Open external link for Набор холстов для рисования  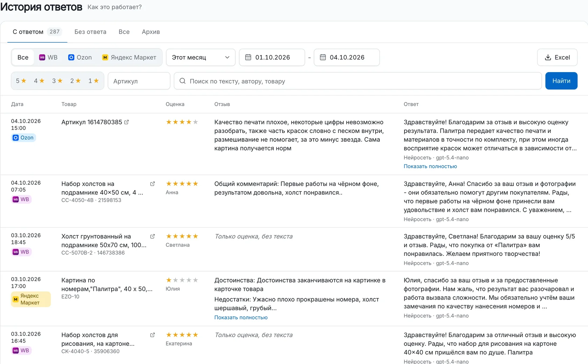pyautogui.click(x=152, y=335)
